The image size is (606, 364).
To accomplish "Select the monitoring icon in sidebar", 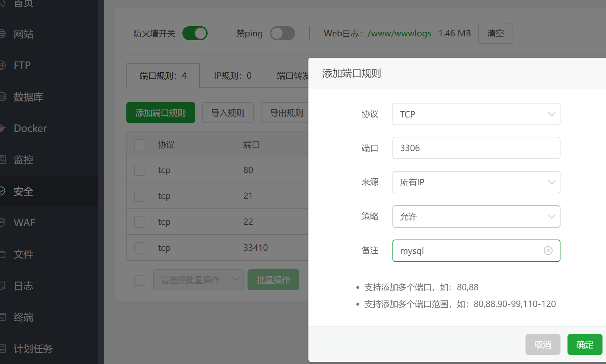I will pos(2,160).
